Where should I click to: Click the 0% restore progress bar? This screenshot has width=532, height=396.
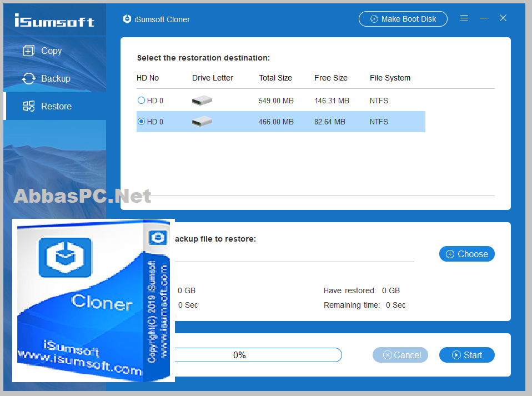(258, 355)
